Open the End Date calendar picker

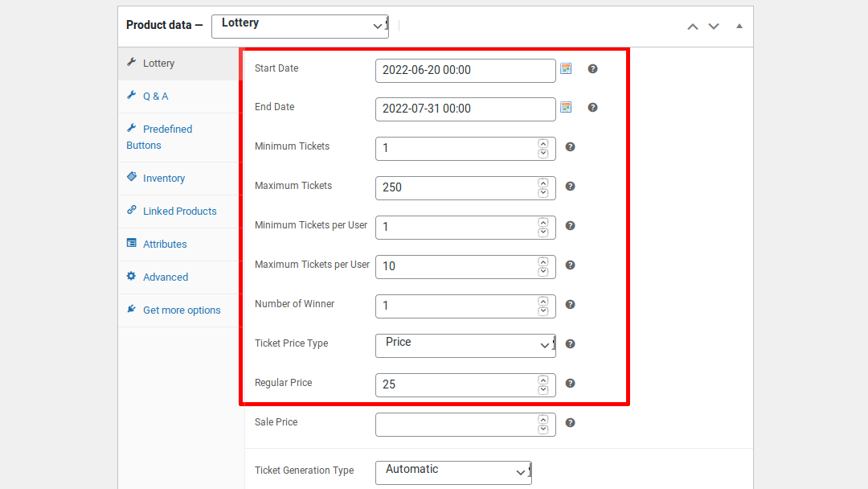tap(566, 108)
